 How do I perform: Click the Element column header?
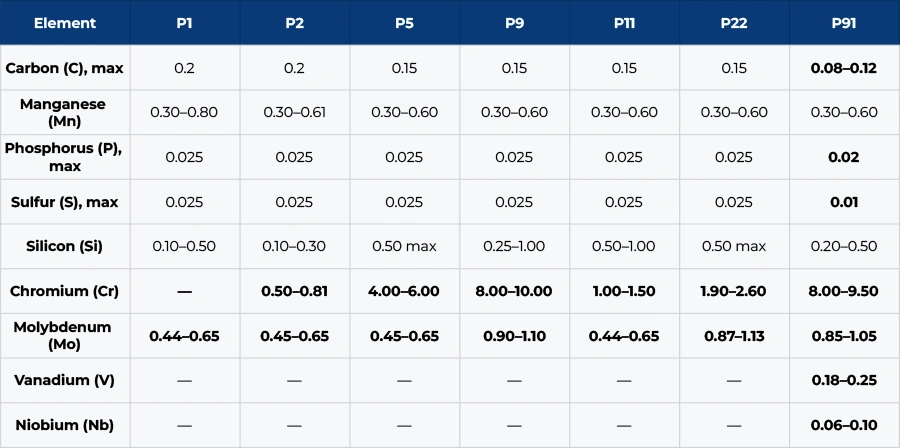(64, 22)
